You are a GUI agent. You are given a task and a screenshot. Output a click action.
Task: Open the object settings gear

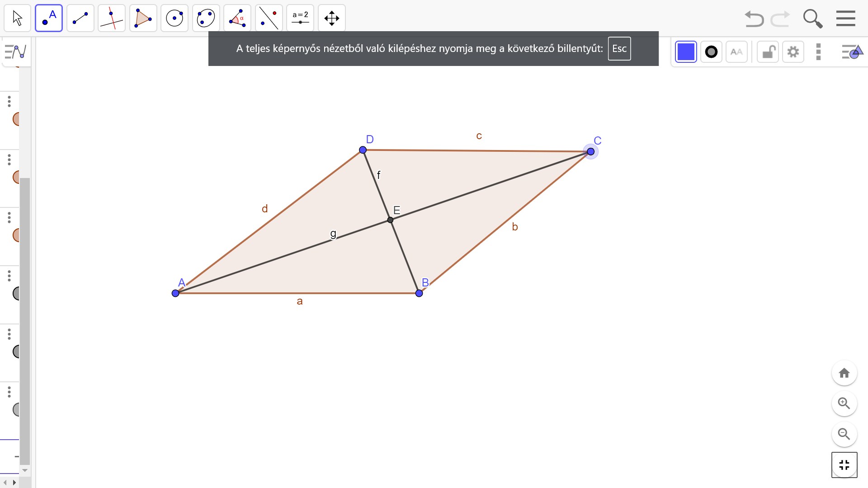[x=793, y=52]
